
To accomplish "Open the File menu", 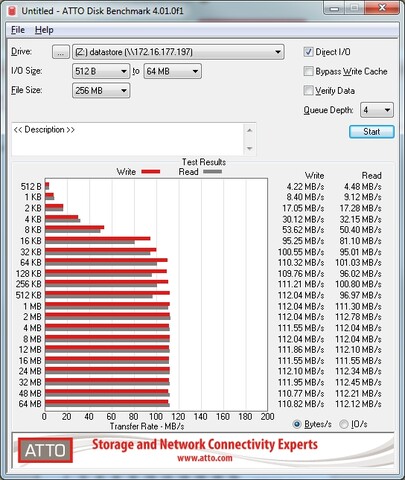I will coord(18,30).
